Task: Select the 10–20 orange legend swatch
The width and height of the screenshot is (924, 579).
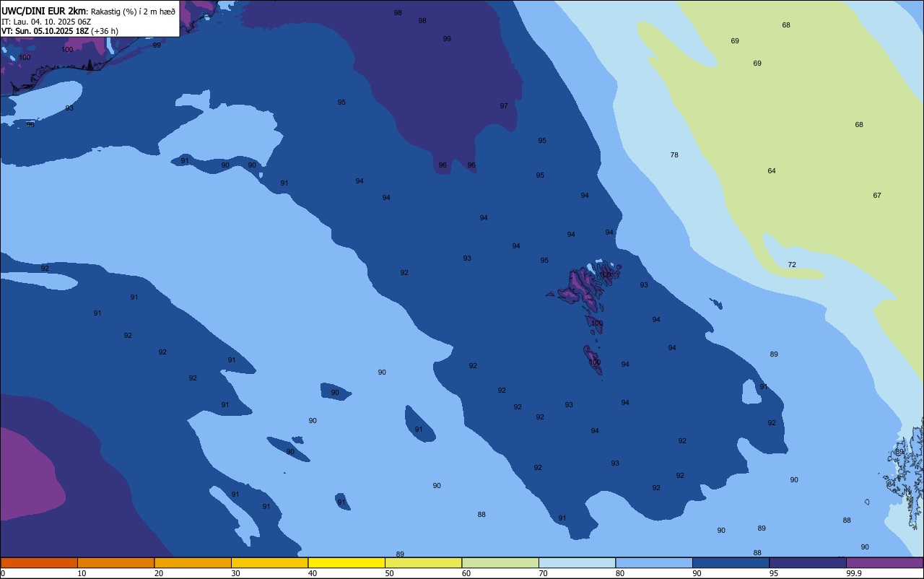Action: 115,562
